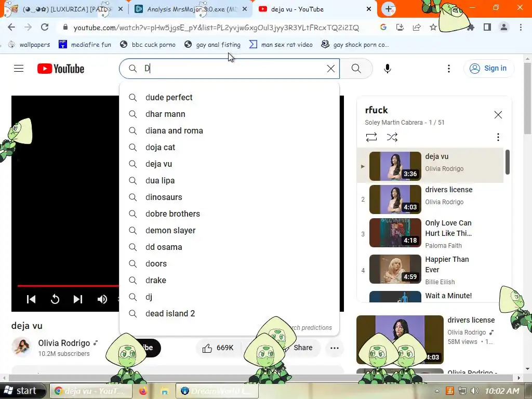Switch to Analysis MrsMajor 3.0.exe tab
Screen dimensions: 532x399
coord(191,9)
